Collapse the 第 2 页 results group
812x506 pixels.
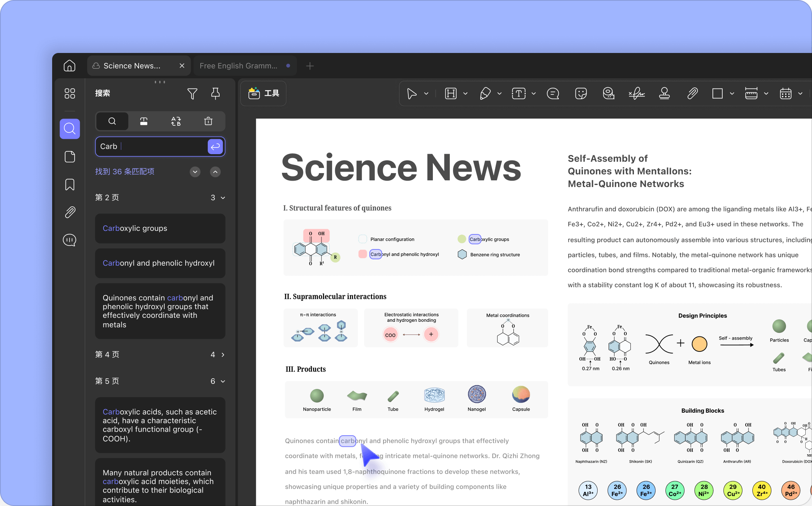tap(223, 198)
